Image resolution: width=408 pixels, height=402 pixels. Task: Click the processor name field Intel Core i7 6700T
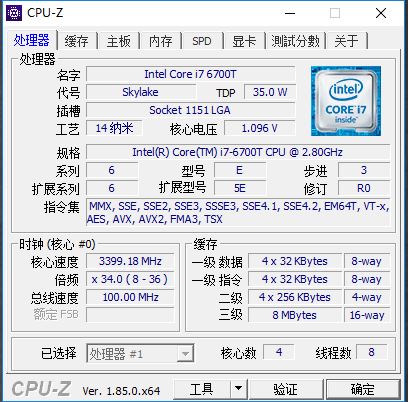tap(190, 74)
